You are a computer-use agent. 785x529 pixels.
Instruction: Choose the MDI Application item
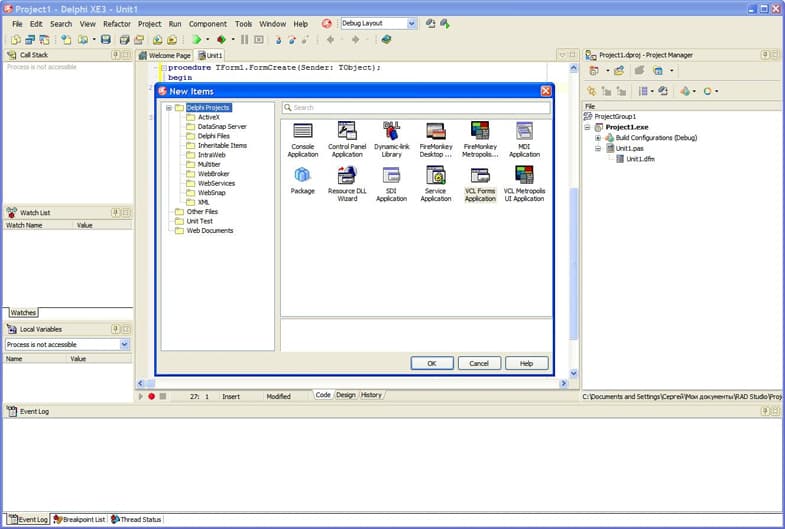pos(524,140)
